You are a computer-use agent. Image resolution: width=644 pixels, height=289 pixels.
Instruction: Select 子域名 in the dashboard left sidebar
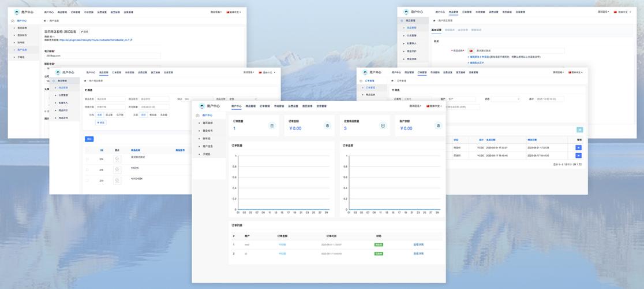[x=207, y=154]
